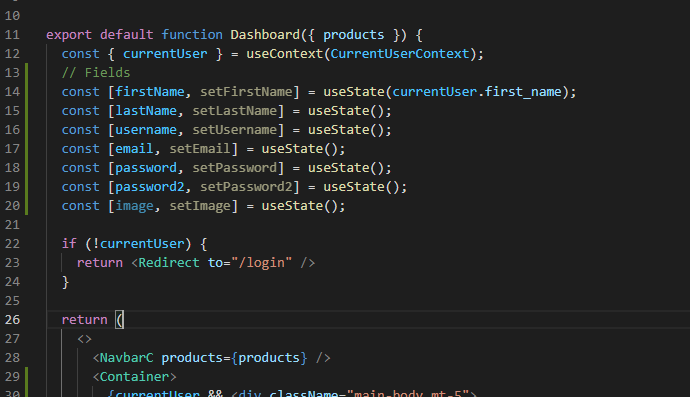Screen dimensions: 690x397
Task: Click the "password" variable on line 18
Action: click(146, 168)
